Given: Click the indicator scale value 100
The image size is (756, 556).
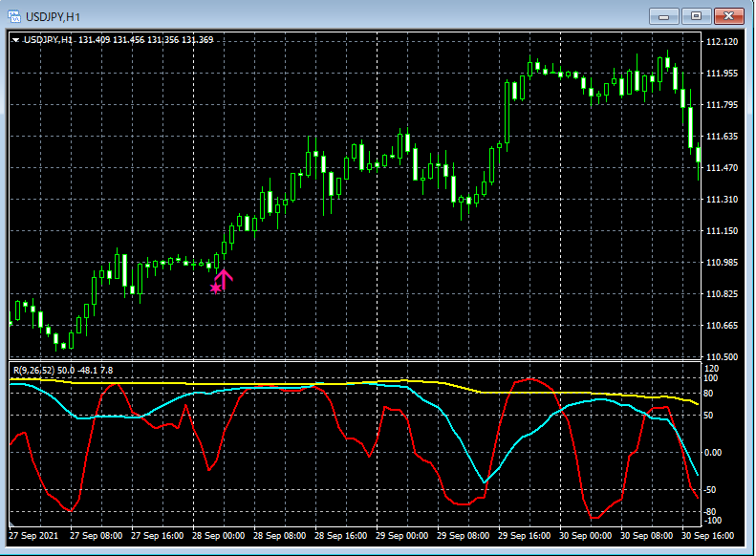Looking at the screenshot, I should pos(711,378).
